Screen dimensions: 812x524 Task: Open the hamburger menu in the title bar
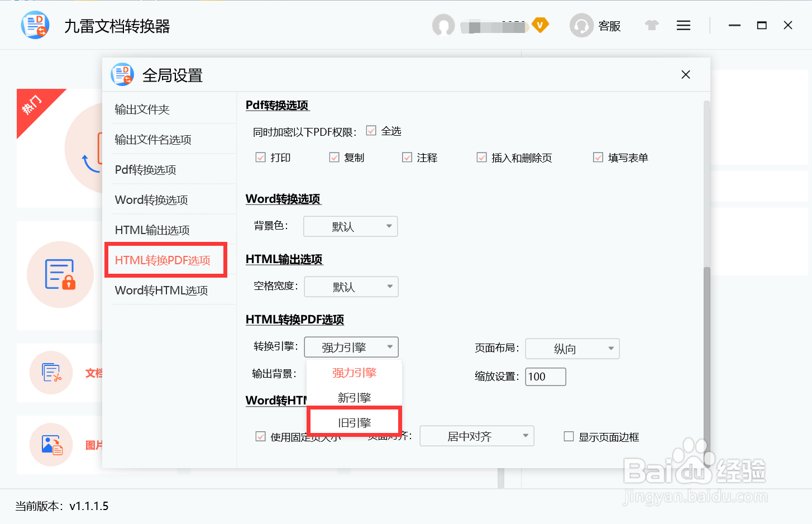(x=683, y=25)
